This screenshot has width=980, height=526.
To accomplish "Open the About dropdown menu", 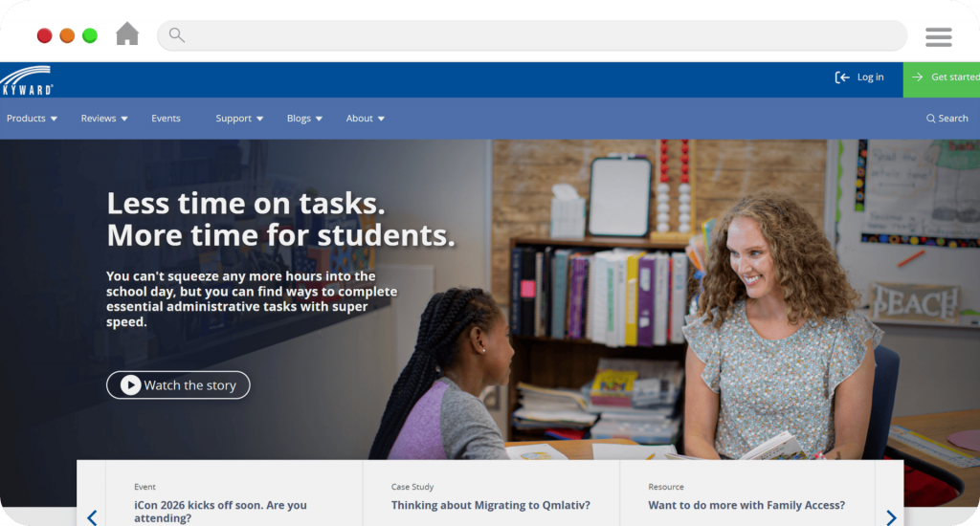I will pos(365,118).
